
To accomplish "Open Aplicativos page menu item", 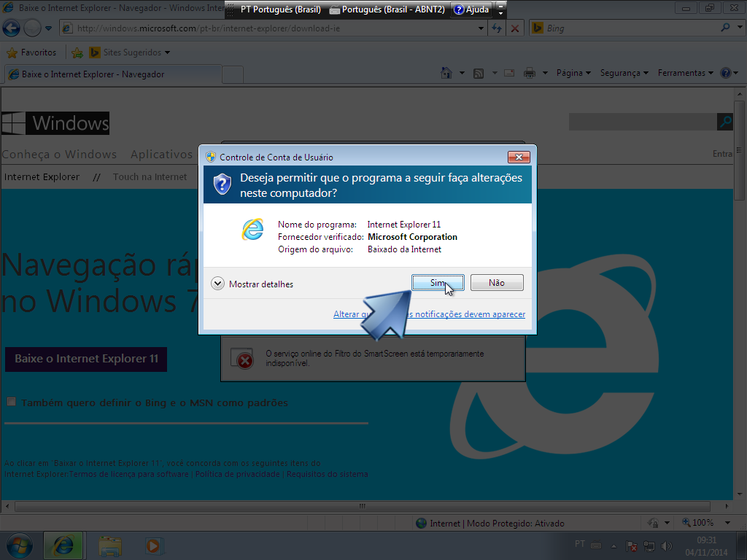I will click(161, 155).
